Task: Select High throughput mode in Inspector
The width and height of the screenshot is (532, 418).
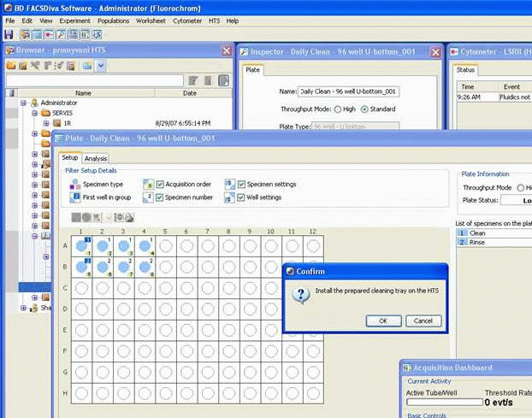Action: tap(338, 109)
